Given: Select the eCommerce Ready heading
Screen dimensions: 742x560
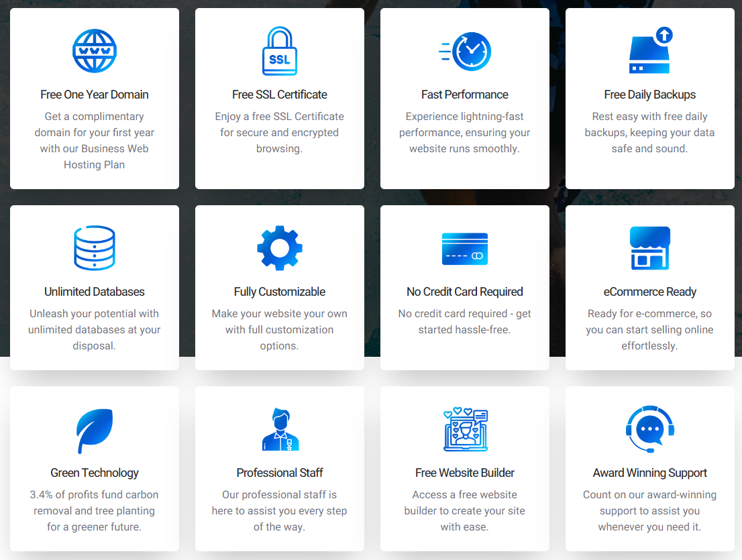Looking at the screenshot, I should coord(650,292).
